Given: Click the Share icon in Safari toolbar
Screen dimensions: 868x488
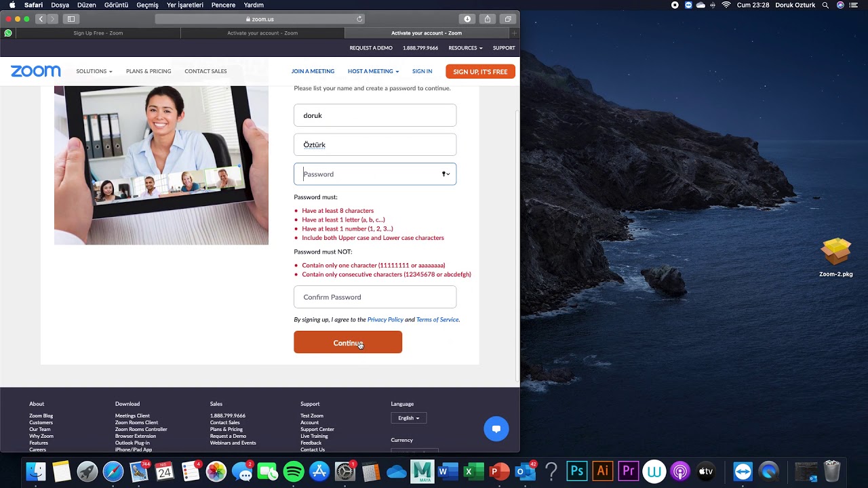Looking at the screenshot, I should pos(488,19).
